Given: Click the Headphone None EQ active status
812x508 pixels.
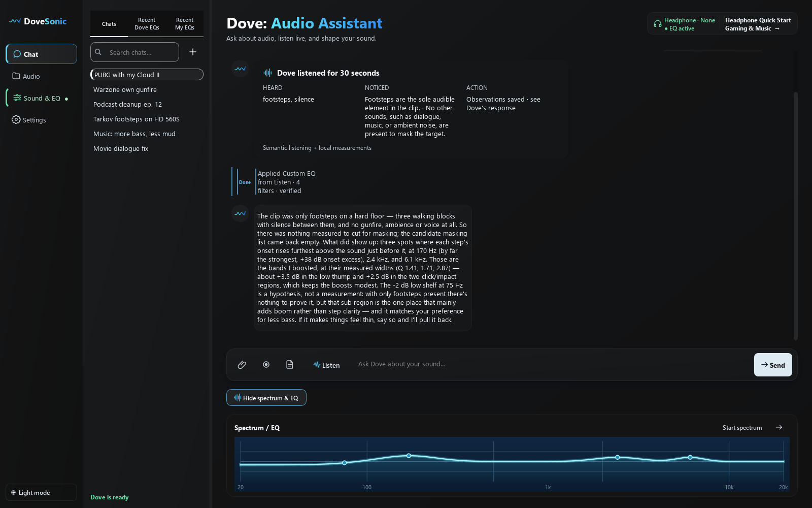Looking at the screenshot, I should tap(684, 24).
